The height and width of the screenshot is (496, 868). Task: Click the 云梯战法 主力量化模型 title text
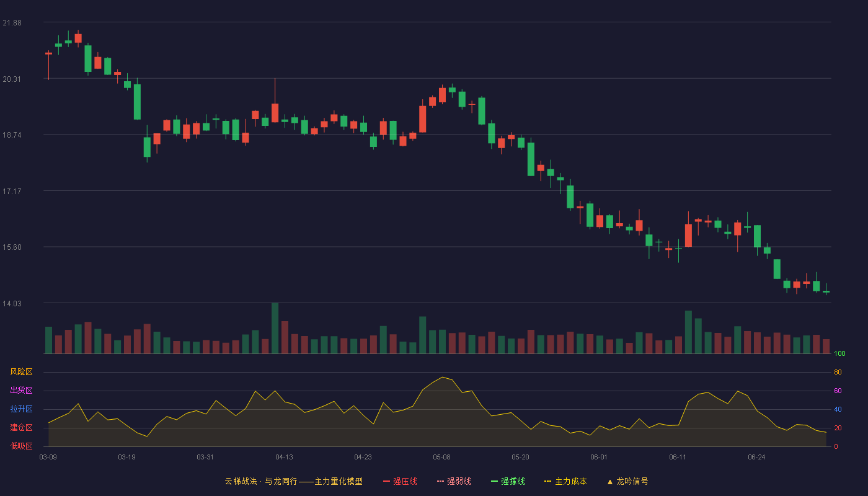click(x=294, y=481)
